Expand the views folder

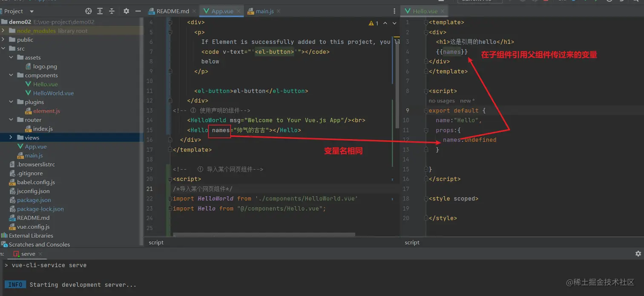tap(11, 137)
